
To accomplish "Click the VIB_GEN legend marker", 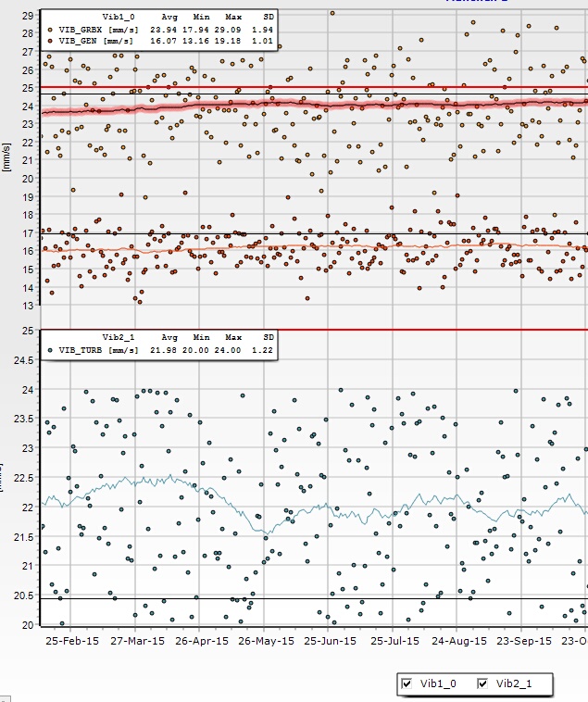I will 50,41.
